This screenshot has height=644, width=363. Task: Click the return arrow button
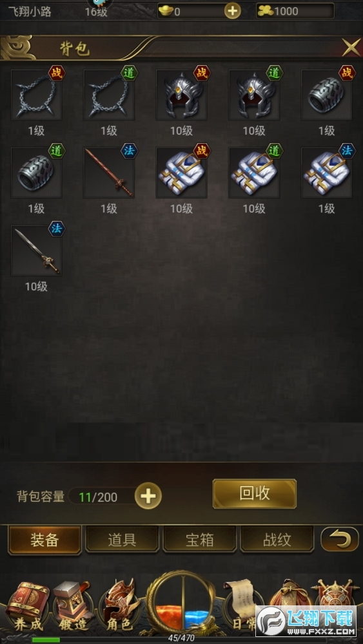(340, 539)
